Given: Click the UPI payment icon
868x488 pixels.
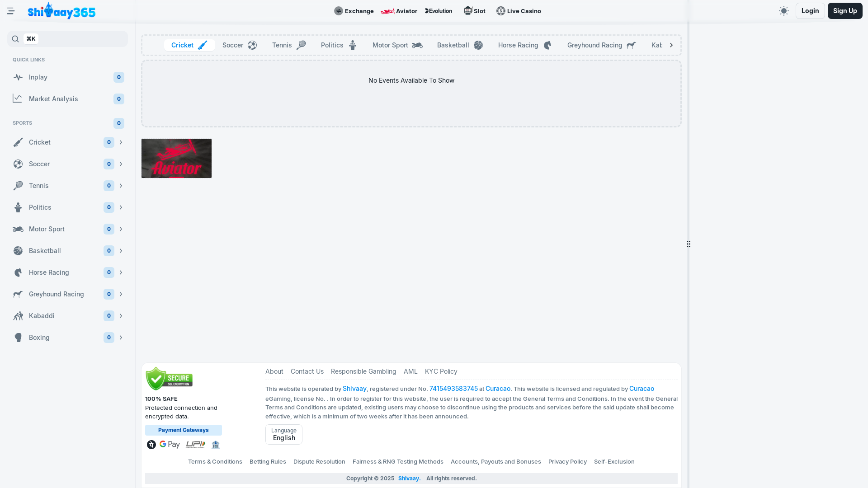Looking at the screenshot, I should click(195, 445).
